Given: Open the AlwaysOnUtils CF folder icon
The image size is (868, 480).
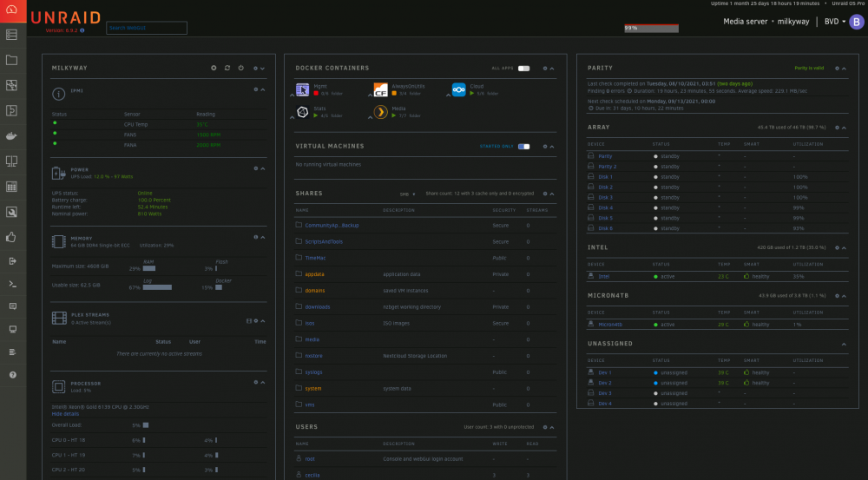Looking at the screenshot, I should click(x=380, y=89).
